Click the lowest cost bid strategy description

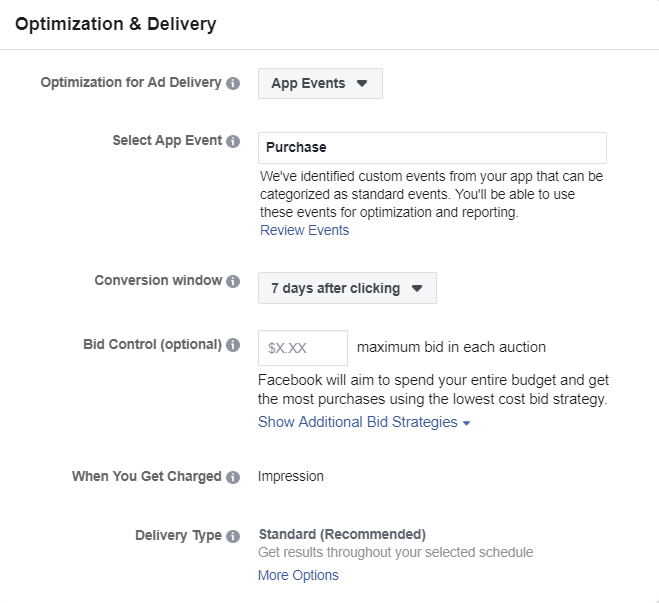[433, 390]
